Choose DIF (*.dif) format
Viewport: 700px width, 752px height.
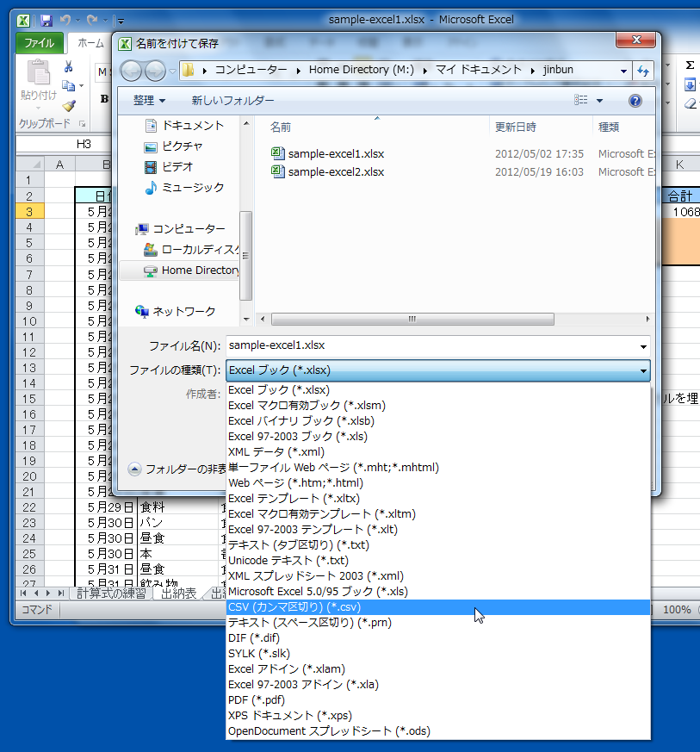pos(438,638)
